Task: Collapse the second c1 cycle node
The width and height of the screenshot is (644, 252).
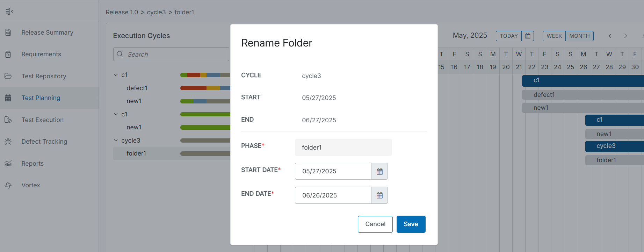Action: click(x=116, y=114)
